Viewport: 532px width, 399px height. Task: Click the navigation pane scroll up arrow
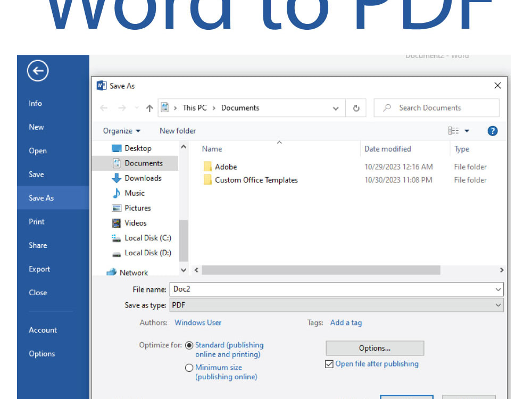(183, 147)
